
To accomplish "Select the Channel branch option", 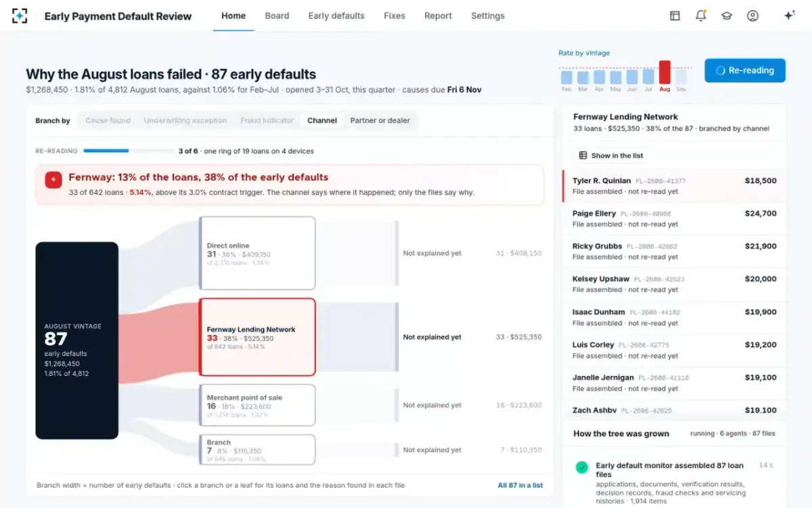I will 322,121.
